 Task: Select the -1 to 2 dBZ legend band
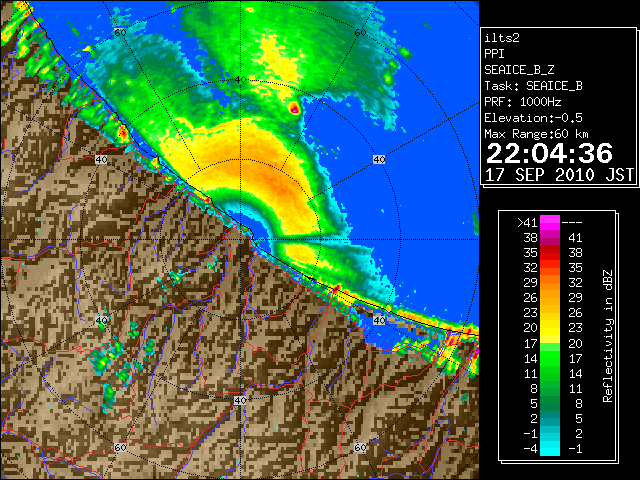pyautogui.click(x=550, y=433)
